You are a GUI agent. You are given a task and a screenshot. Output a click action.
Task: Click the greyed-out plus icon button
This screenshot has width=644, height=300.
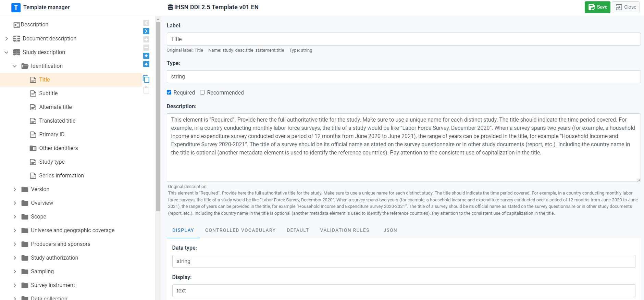146,39
